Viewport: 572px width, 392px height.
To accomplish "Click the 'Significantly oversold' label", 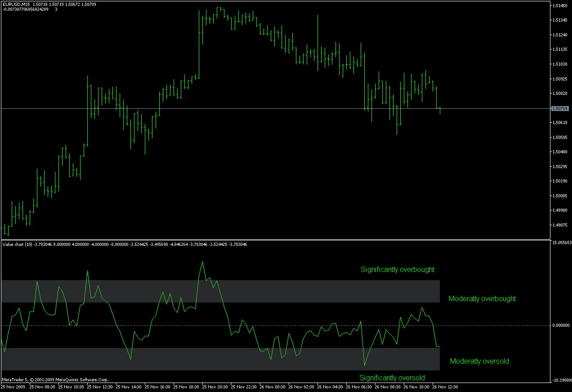I will [392, 378].
